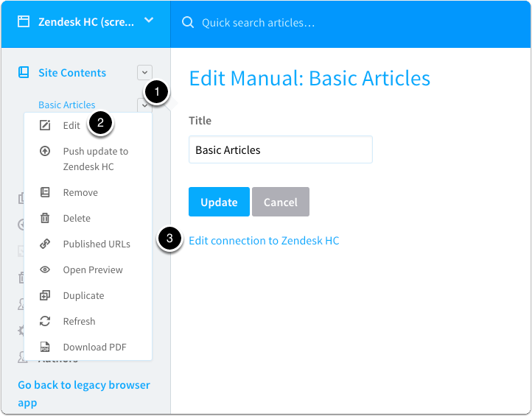The width and height of the screenshot is (532, 416).
Task: Follow Go back to legacy browser app link
Action: (84, 394)
